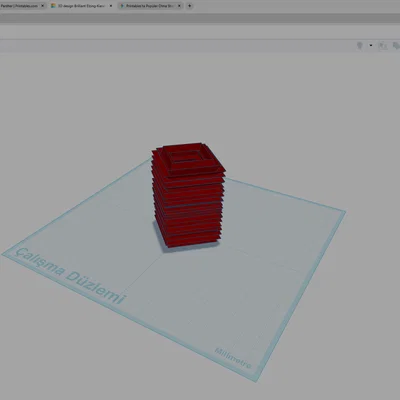Open a new browser tab
Image resolution: width=400 pixels, height=400 pixels.
[x=189, y=6]
